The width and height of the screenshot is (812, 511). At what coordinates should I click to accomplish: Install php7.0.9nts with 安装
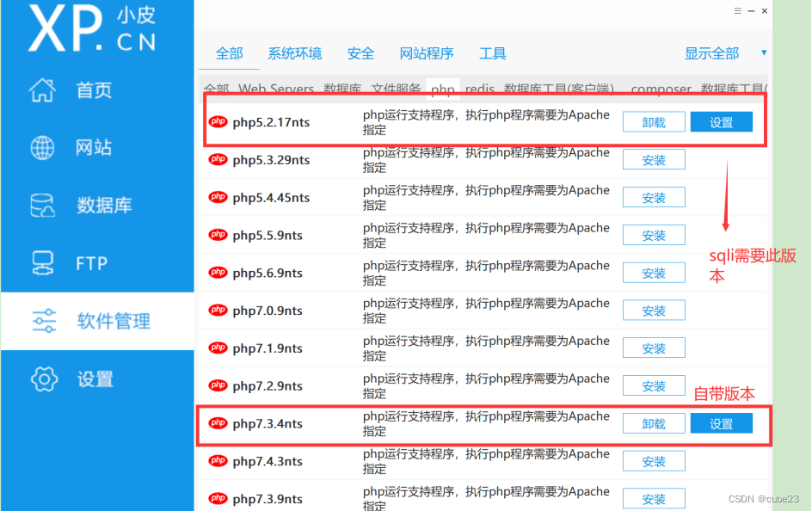(654, 310)
